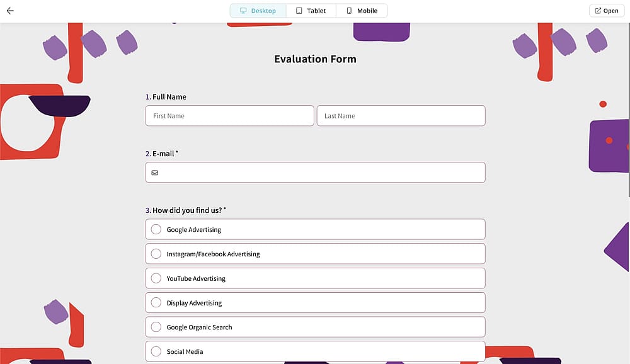
Task: Click the external link Open icon
Action: coord(598,11)
